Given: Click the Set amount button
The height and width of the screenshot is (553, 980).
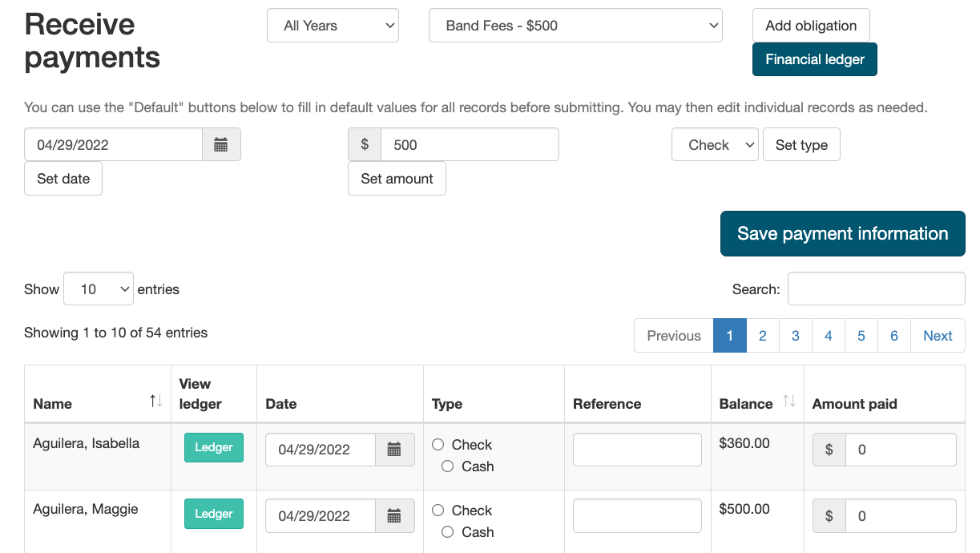Looking at the screenshot, I should pyautogui.click(x=397, y=179).
